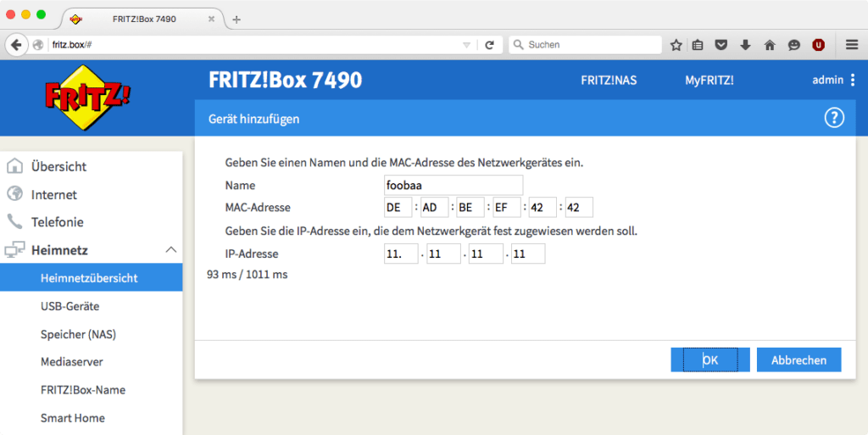The image size is (868, 435).
Task: Open the URL history dropdown arrow
Action: point(467,46)
